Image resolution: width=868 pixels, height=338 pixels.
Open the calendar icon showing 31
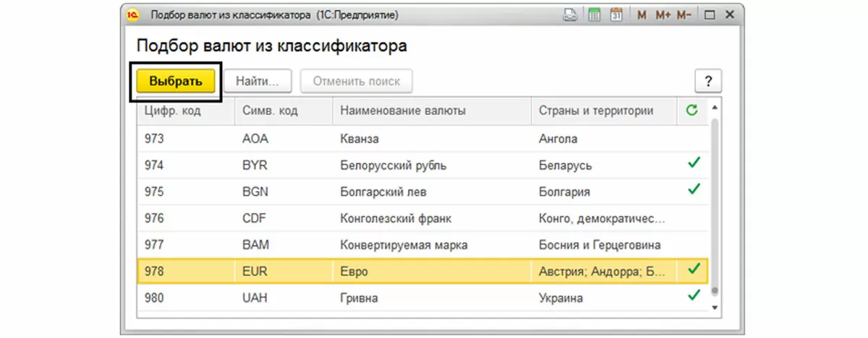click(x=616, y=14)
